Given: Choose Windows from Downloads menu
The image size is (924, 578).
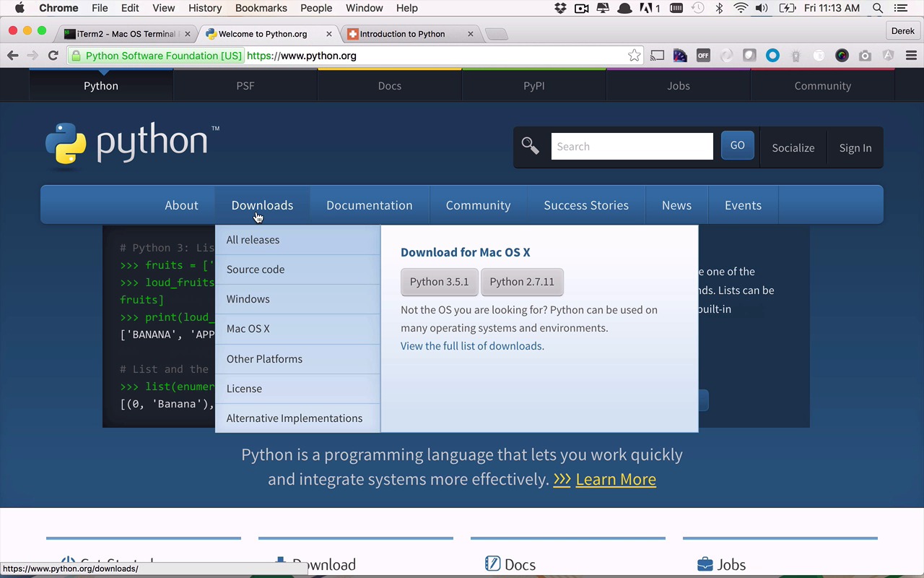Looking at the screenshot, I should [x=297, y=299].
